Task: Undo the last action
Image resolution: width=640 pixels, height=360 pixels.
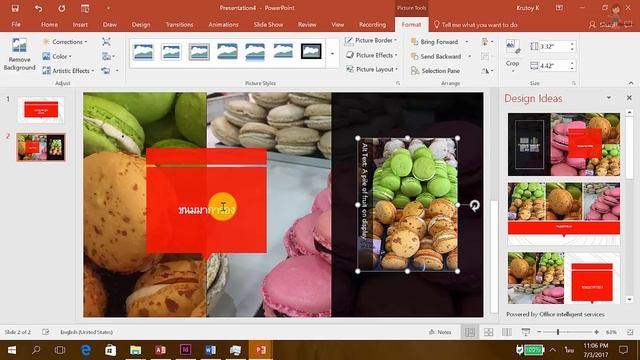Action: [38, 8]
